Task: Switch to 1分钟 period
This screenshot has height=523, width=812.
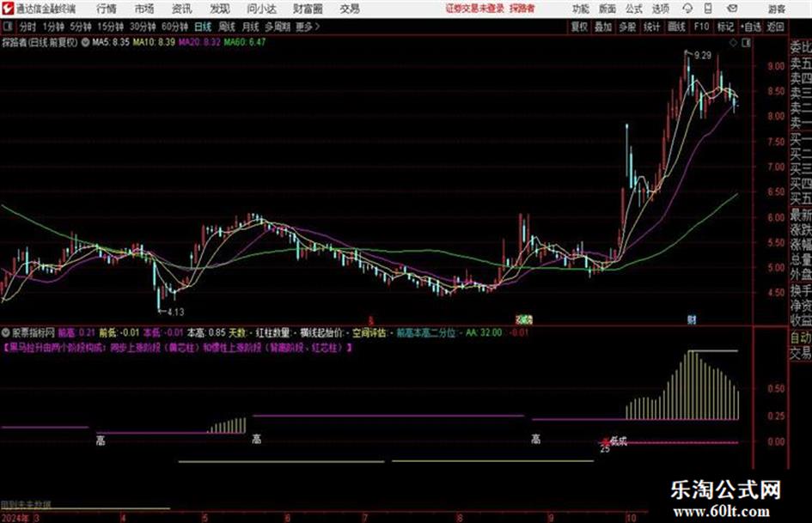Action: [x=52, y=27]
